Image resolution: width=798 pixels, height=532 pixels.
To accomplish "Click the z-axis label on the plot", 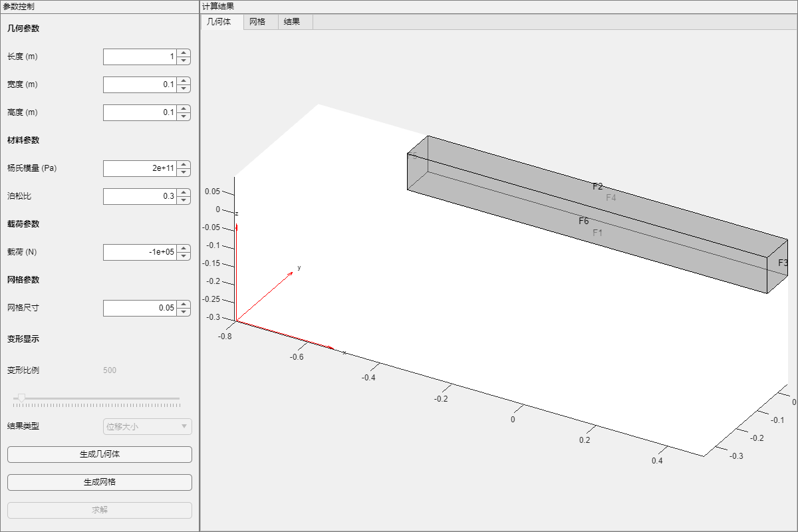I will 237,213.
